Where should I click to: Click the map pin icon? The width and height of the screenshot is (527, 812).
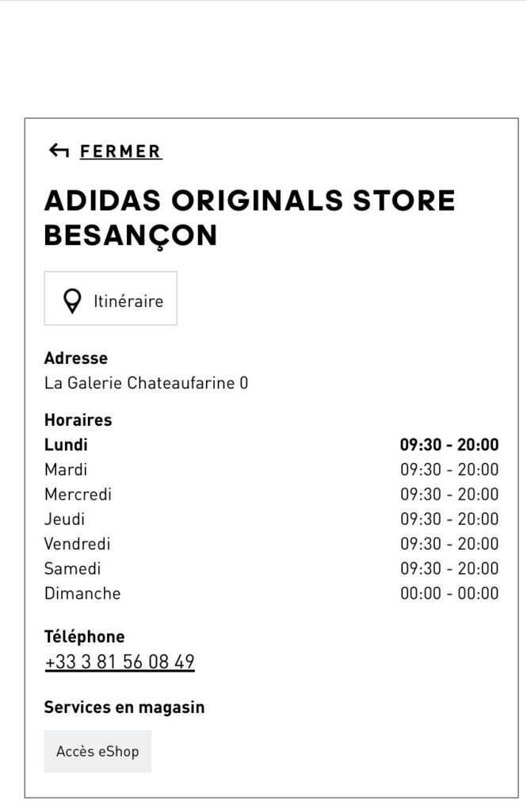(73, 301)
